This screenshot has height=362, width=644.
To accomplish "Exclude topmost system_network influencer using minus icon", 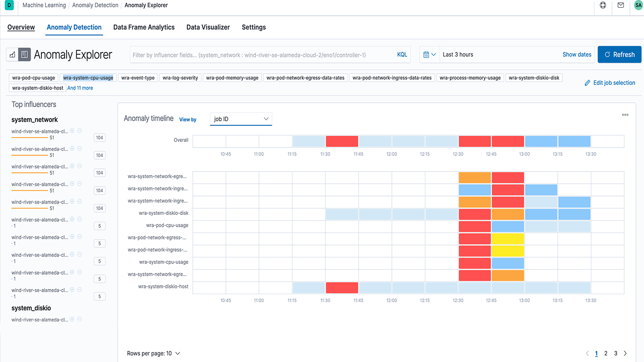I will point(80,131).
